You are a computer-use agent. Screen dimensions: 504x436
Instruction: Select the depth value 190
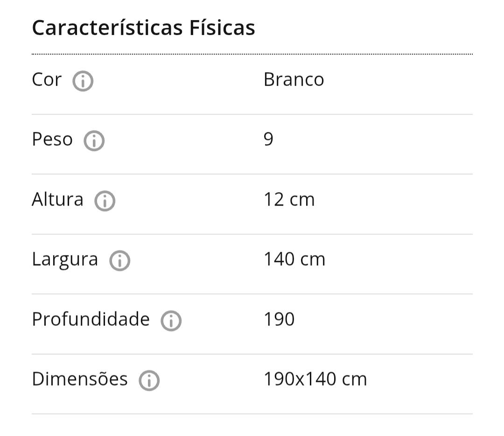279,319
